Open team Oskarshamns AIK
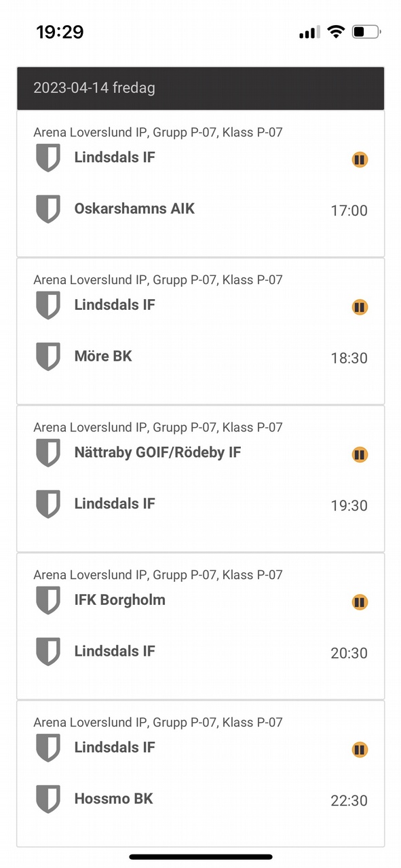 [134, 209]
